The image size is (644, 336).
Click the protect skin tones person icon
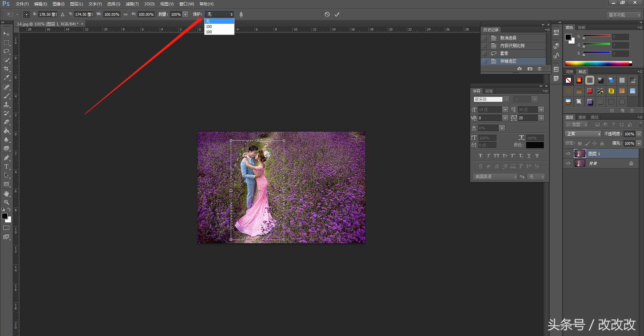pyautogui.click(x=241, y=14)
